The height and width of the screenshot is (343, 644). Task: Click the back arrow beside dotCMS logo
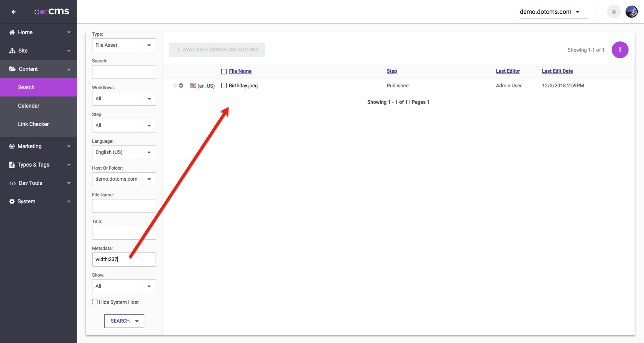pyautogui.click(x=14, y=12)
